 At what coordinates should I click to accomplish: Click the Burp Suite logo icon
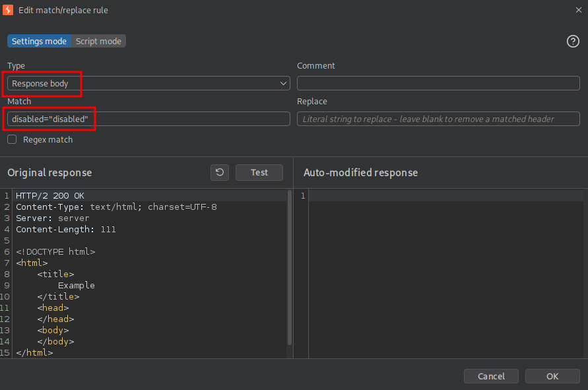[x=7, y=10]
